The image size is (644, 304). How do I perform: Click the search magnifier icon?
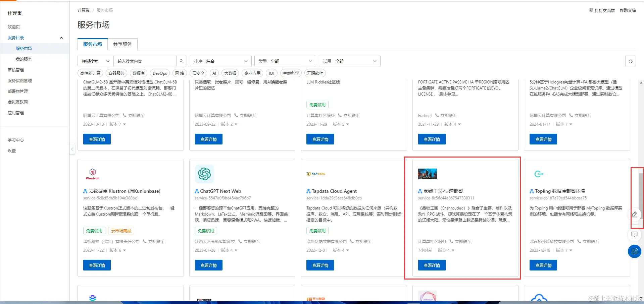[x=182, y=61]
